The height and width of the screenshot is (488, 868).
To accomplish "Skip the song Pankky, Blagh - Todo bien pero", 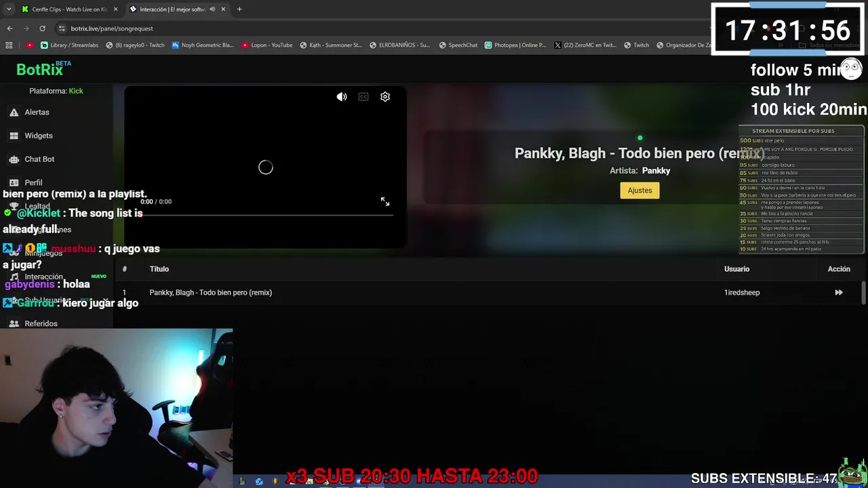I will [x=839, y=293].
